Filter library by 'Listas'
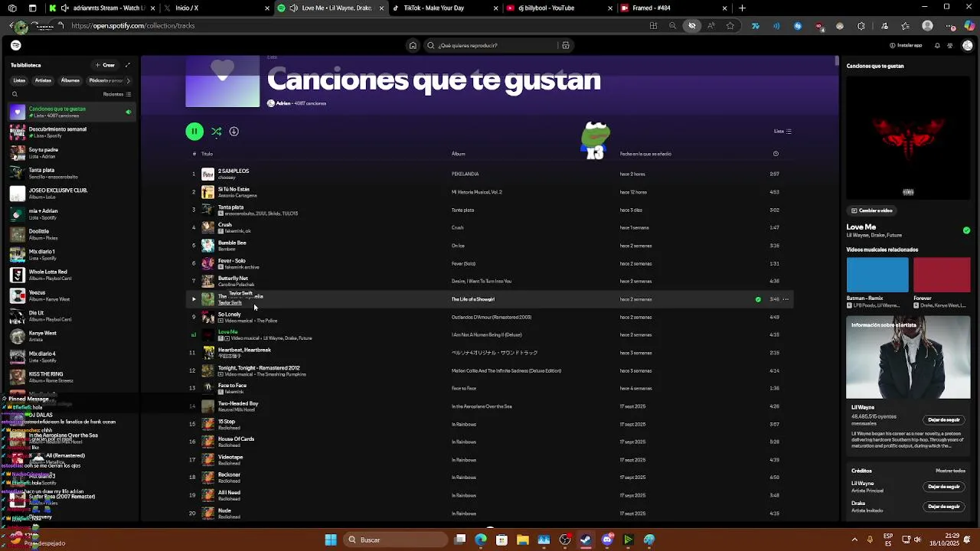Screen dimensions: 980x551 coord(19,80)
